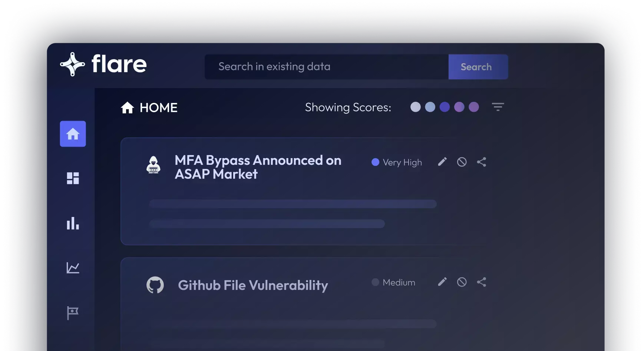Viewport: 644px width, 351px height.
Task: Open the flag sidebar icon
Action: tap(73, 313)
